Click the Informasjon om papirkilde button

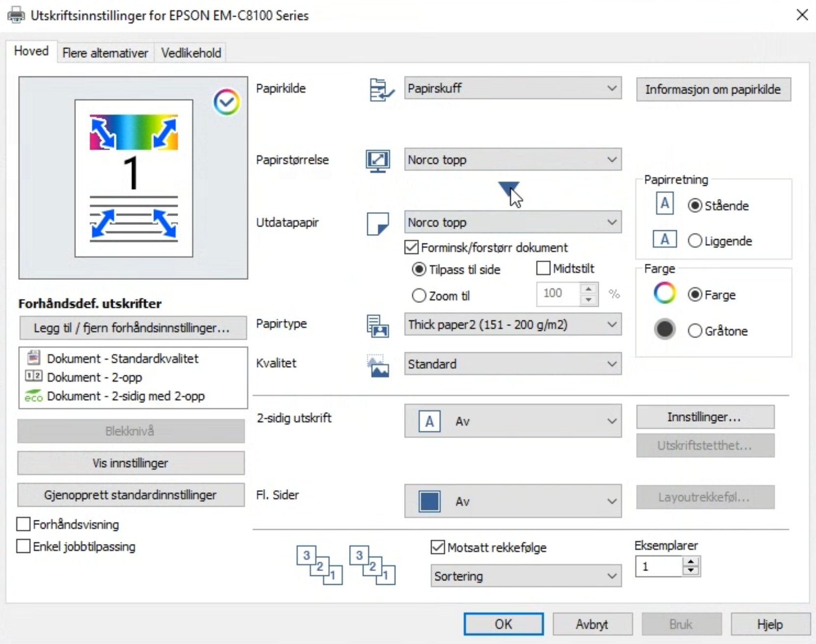tap(714, 90)
